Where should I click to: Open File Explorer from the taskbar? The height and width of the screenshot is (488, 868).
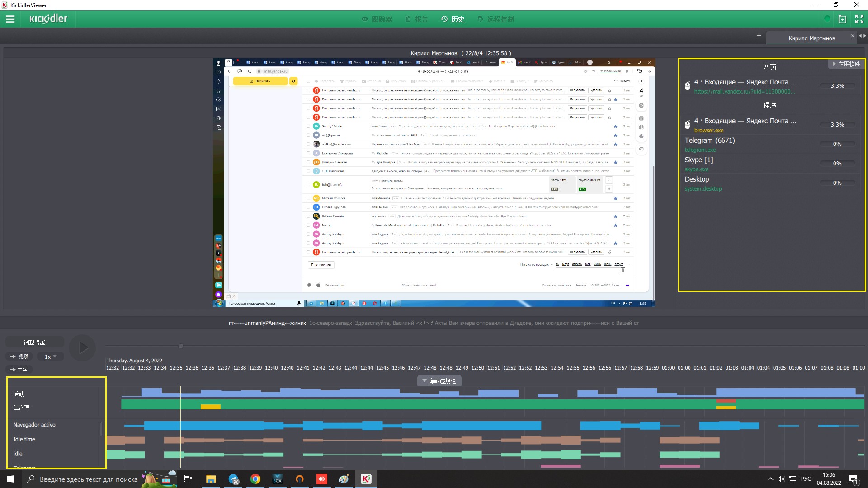point(211,479)
